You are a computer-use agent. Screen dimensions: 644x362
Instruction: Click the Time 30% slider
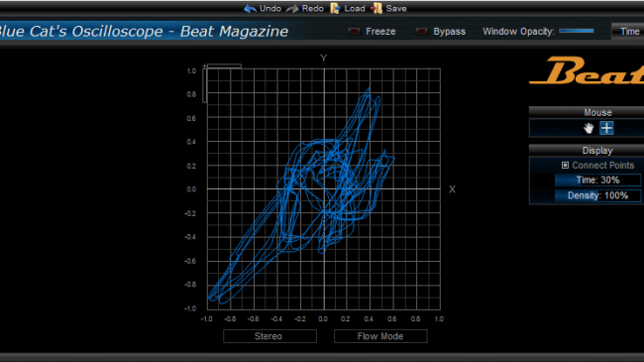(597, 181)
